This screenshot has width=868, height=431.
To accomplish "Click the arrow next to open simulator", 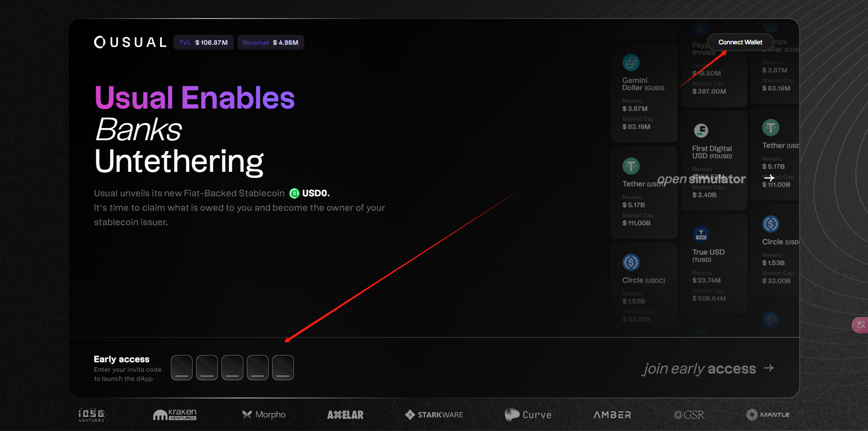I will pyautogui.click(x=769, y=178).
